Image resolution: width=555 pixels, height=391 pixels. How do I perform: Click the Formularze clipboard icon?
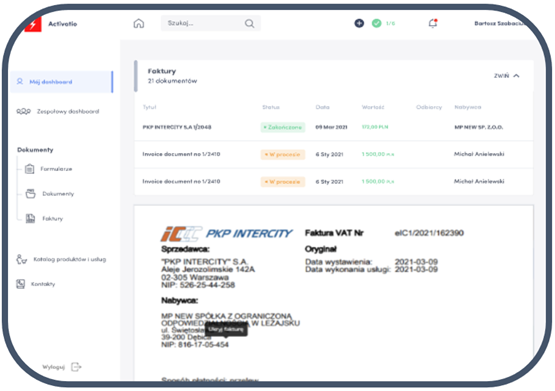pos(30,169)
